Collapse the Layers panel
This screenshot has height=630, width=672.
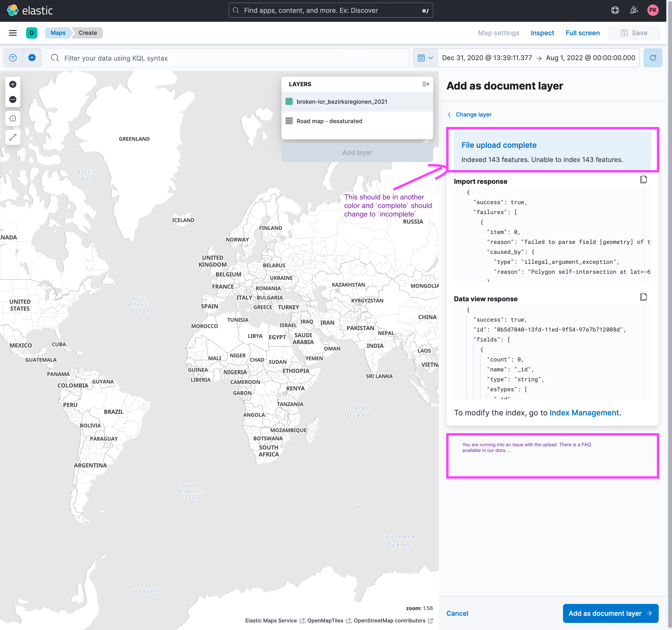pyautogui.click(x=425, y=84)
